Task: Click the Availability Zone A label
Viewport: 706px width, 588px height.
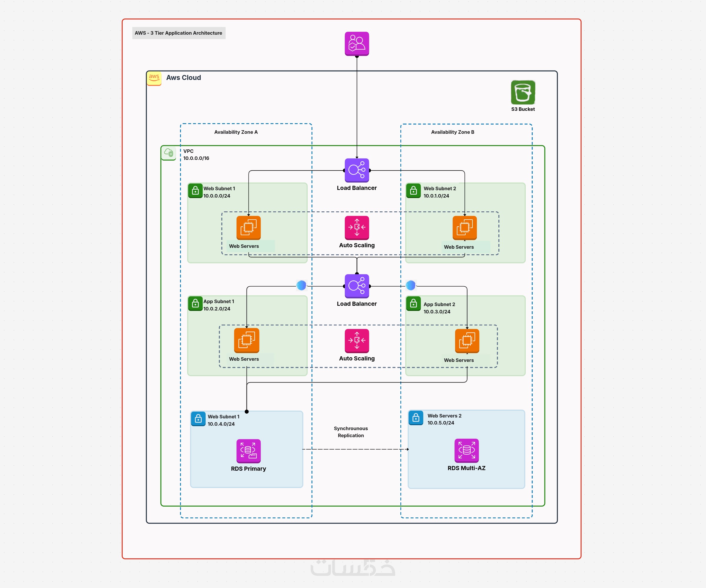Action: pyautogui.click(x=236, y=132)
